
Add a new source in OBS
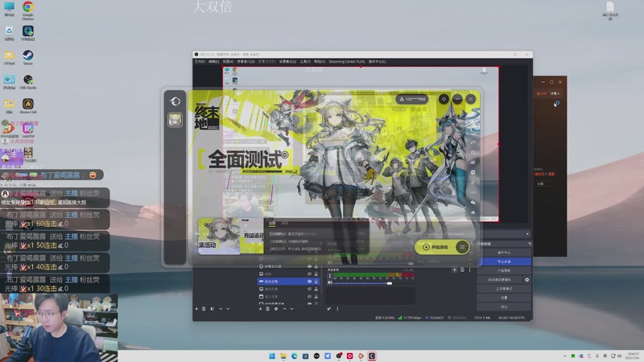pyautogui.click(x=260, y=309)
